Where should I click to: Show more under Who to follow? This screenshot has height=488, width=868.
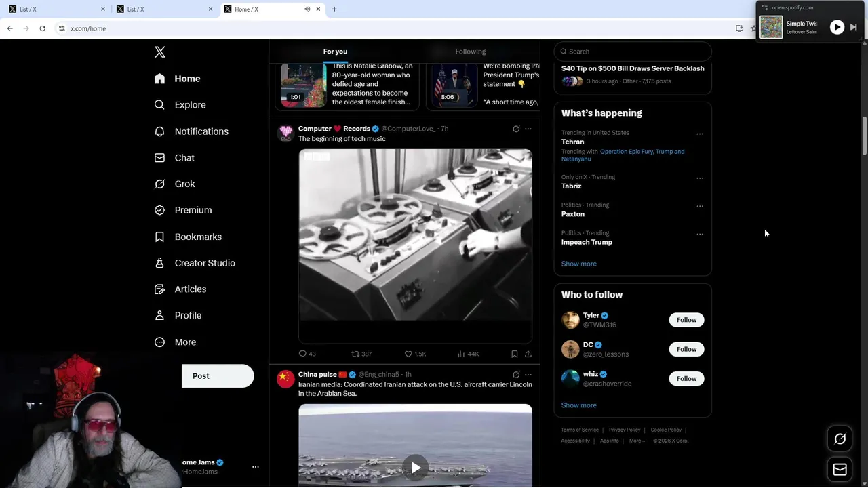pos(579,405)
